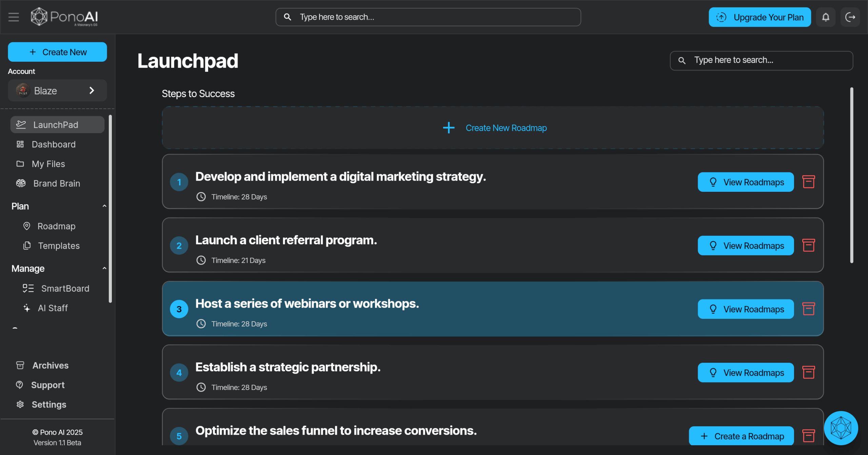Collapse the Plan section

click(x=104, y=206)
